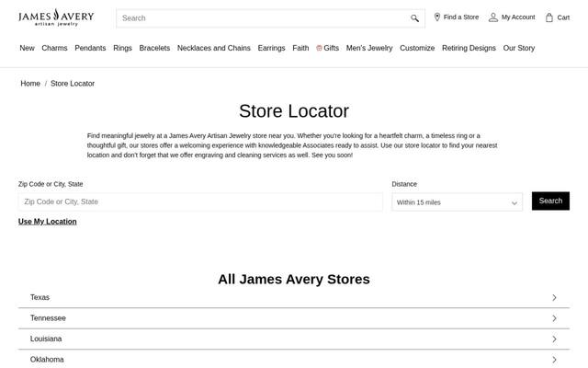Open the Charms menu
This screenshot has height=368, width=588.
pos(54,48)
